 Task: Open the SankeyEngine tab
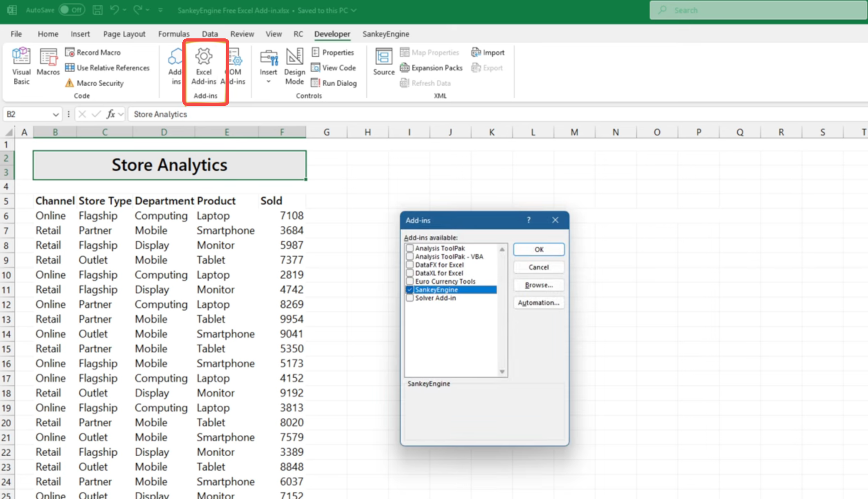386,34
